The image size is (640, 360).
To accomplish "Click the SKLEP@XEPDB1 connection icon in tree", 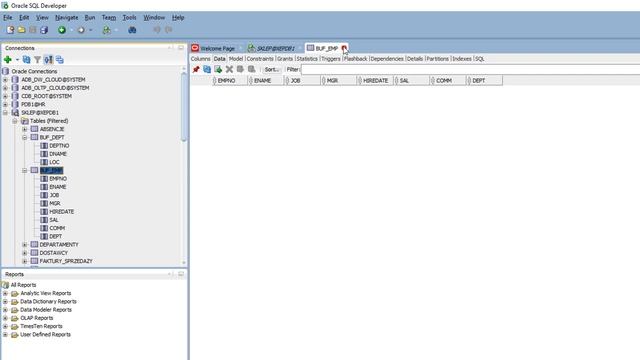I will click(x=15, y=112).
